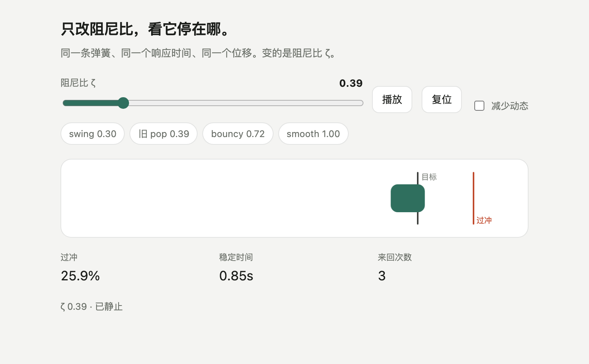Click the 播放 button
This screenshot has height=364, width=589.
pyautogui.click(x=392, y=100)
